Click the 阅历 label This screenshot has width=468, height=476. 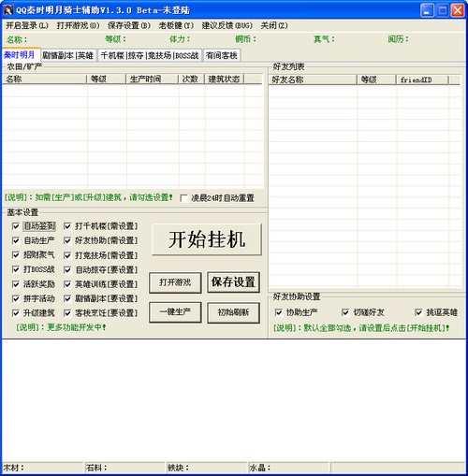point(398,39)
